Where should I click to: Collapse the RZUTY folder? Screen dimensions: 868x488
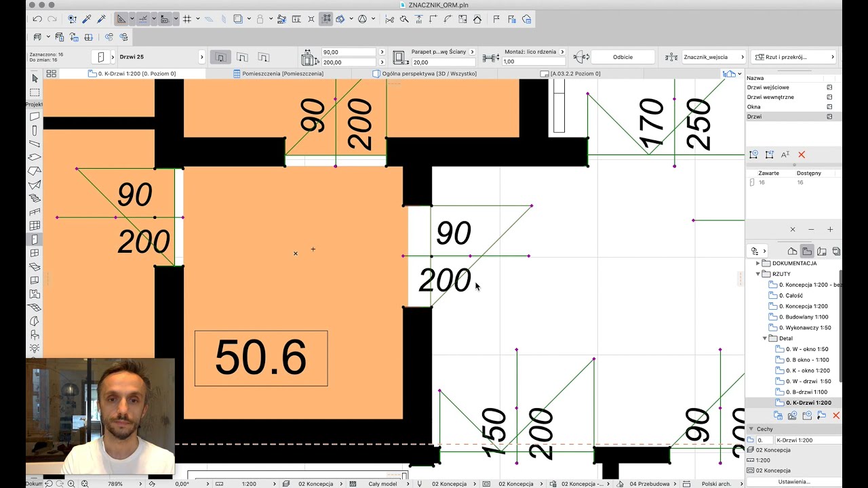[758, 274]
